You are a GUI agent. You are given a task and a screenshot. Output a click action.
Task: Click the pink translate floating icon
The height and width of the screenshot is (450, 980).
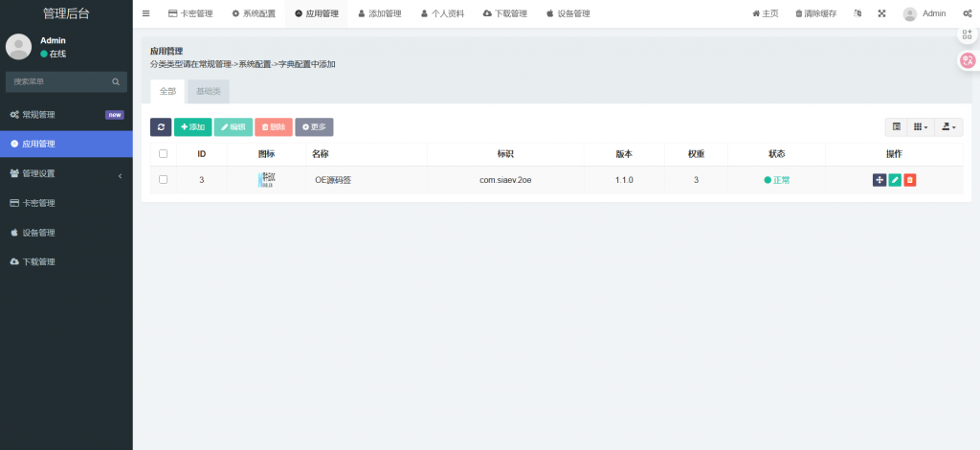click(968, 61)
